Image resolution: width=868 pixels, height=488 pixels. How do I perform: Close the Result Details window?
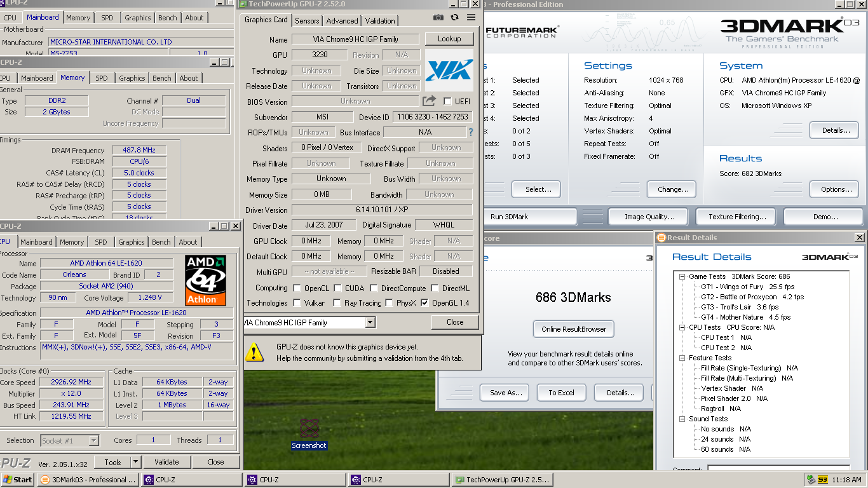(x=859, y=238)
